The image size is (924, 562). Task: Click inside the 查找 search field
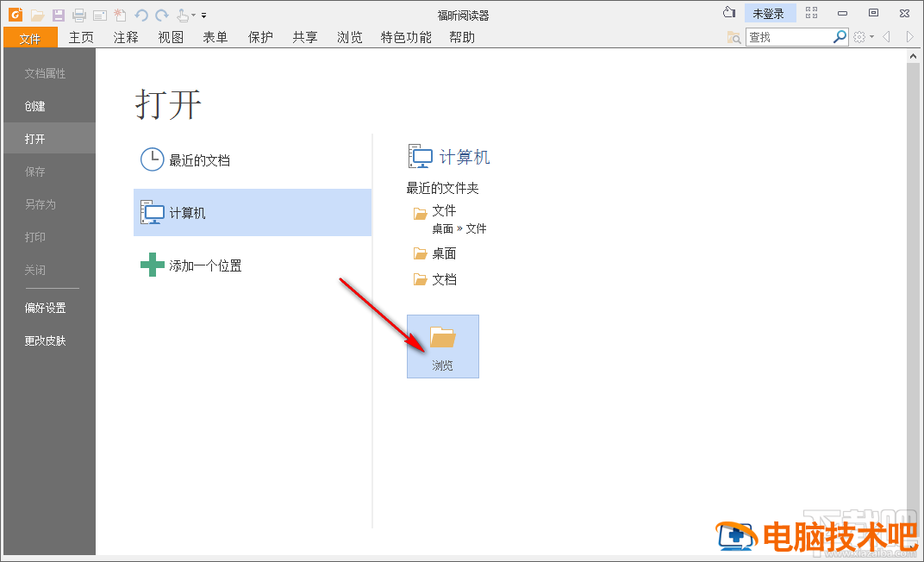click(789, 37)
